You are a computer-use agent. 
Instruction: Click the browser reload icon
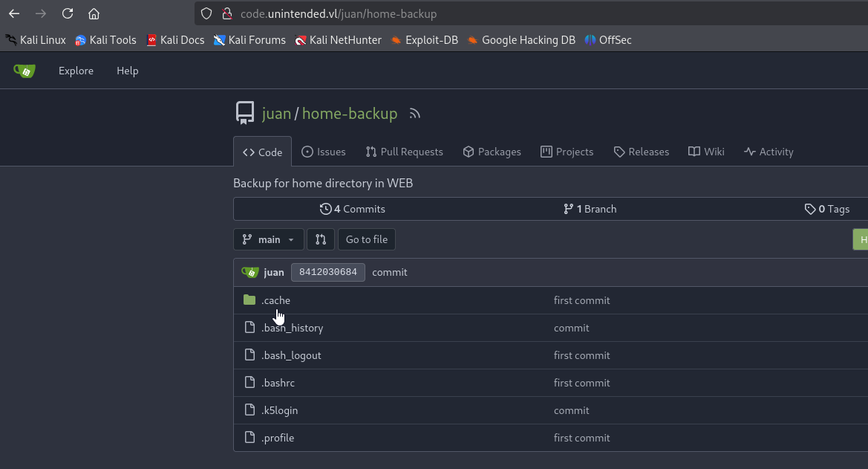(68, 13)
